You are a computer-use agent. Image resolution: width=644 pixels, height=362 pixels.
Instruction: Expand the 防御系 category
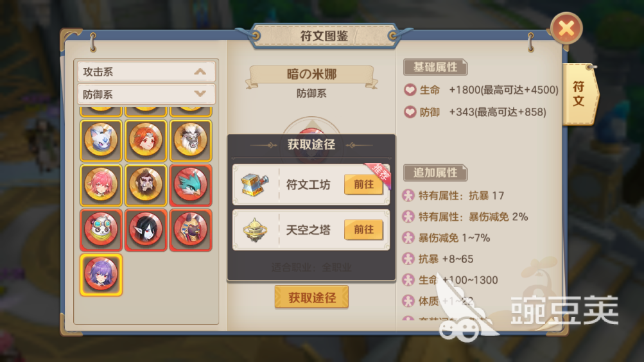coord(146,94)
